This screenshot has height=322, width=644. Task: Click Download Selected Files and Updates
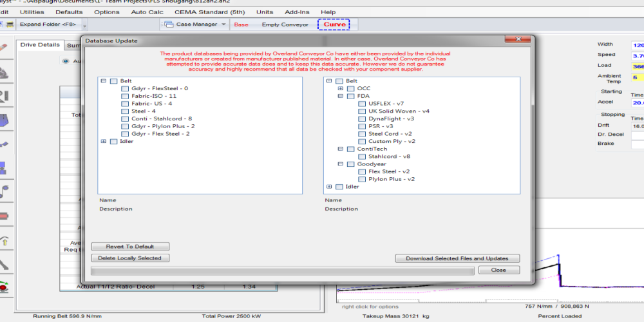pos(457,259)
